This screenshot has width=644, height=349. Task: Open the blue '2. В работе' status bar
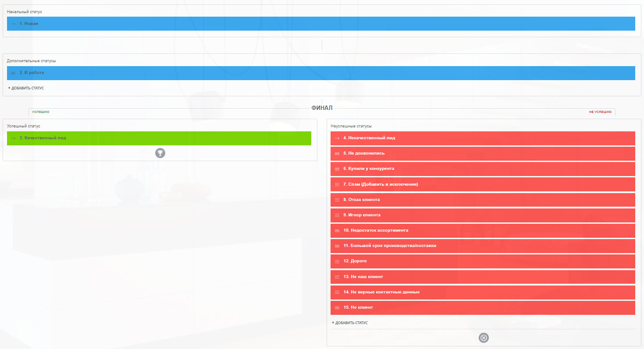click(321, 73)
